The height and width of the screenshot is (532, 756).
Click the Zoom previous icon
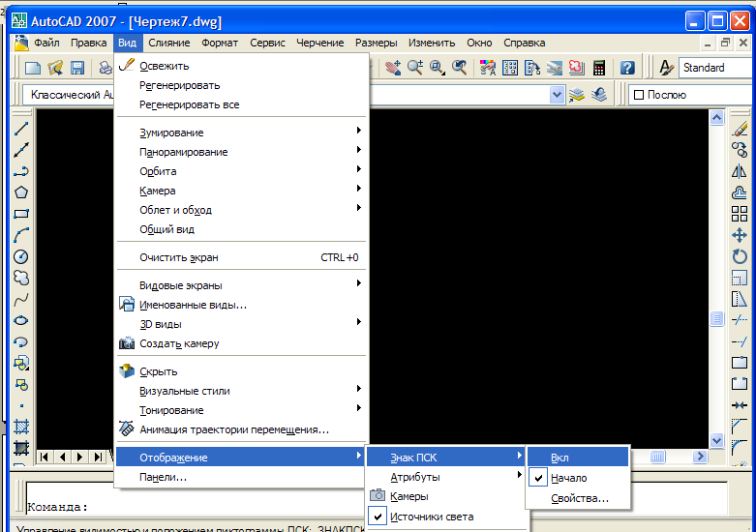coord(460,68)
